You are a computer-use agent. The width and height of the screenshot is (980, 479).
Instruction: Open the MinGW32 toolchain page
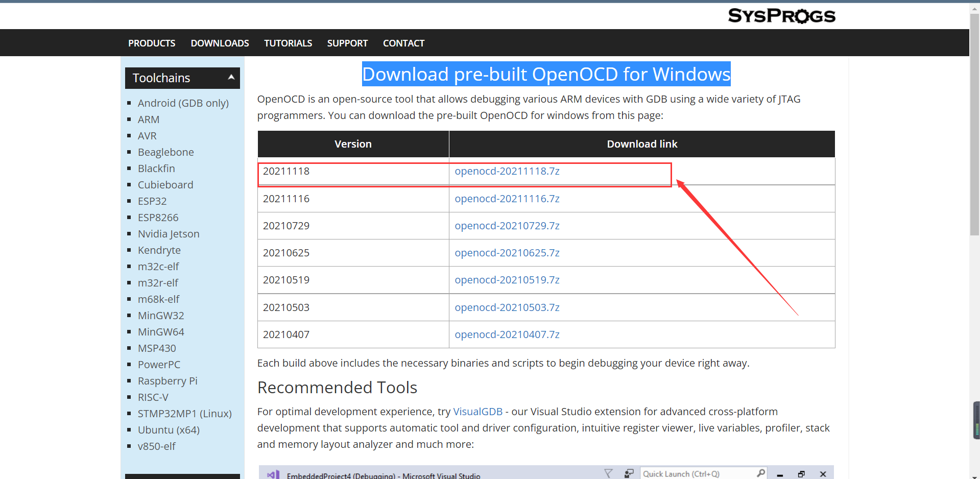(x=161, y=316)
